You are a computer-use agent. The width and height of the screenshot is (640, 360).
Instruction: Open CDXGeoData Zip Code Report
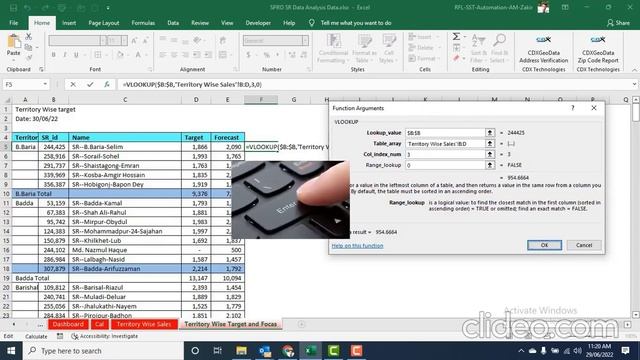click(x=598, y=49)
